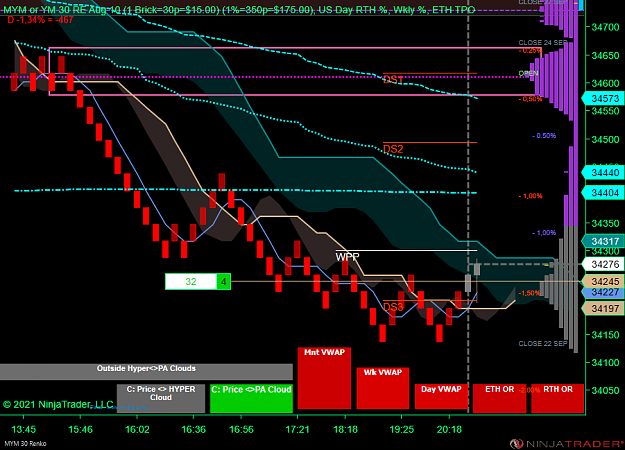The image size is (625, 450).
Task: Click the 20:18 time axis label
Action: pyautogui.click(x=449, y=429)
